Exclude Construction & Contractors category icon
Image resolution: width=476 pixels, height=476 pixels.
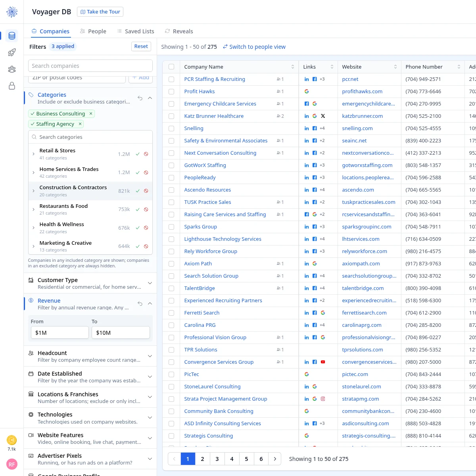point(146,191)
